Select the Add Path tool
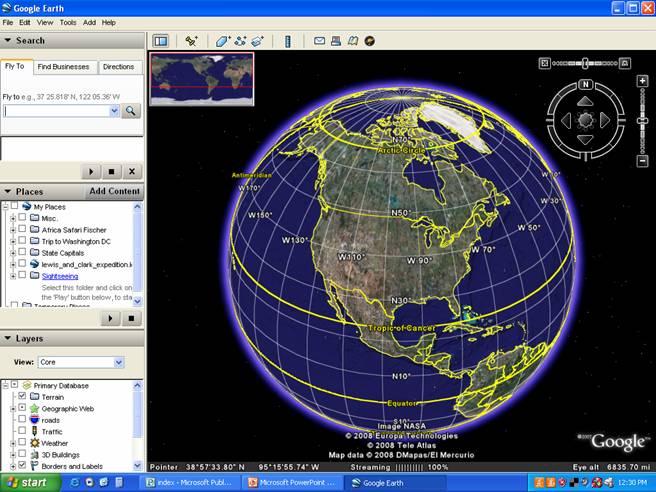The width and height of the screenshot is (656, 492). (241, 41)
